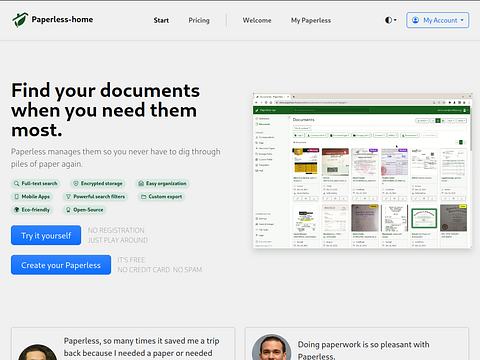
Task: Select the Custom export badge text
Action: click(x=165, y=197)
